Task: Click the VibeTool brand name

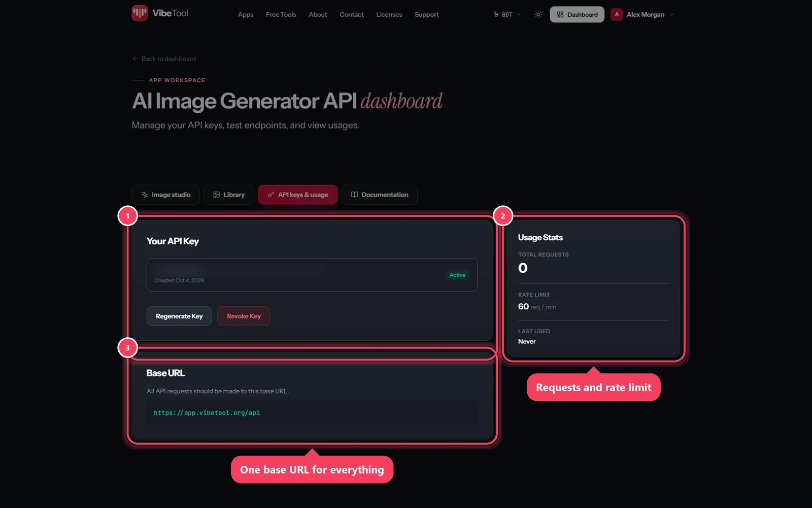Action: point(170,13)
